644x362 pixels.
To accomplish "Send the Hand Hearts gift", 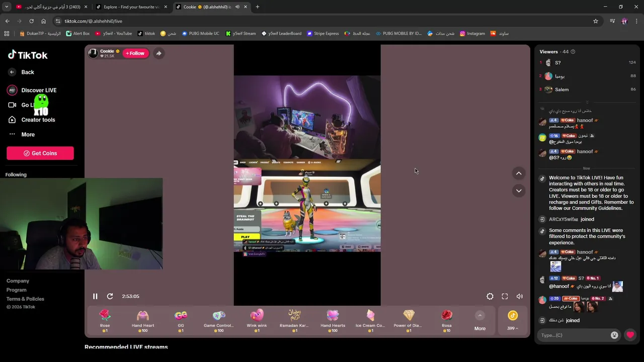I will (333, 321).
